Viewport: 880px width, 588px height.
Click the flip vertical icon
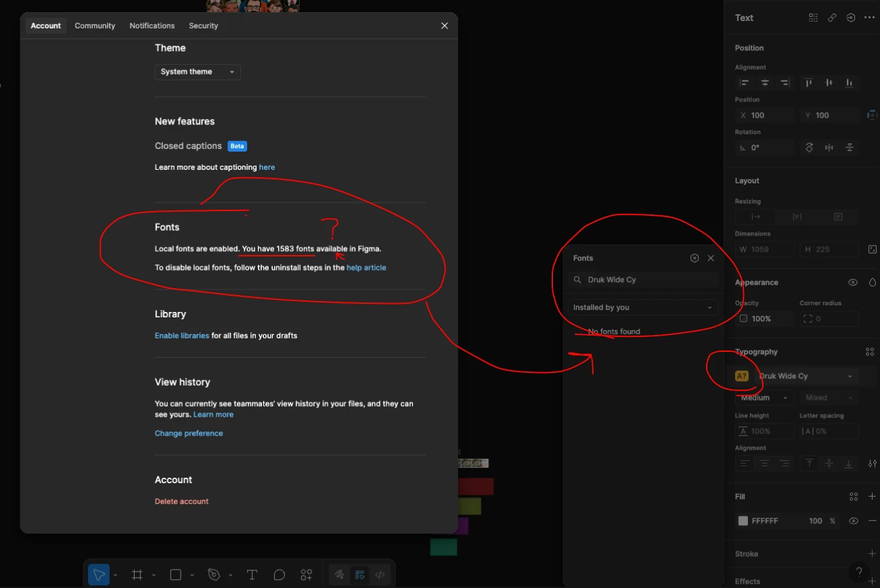(850, 148)
